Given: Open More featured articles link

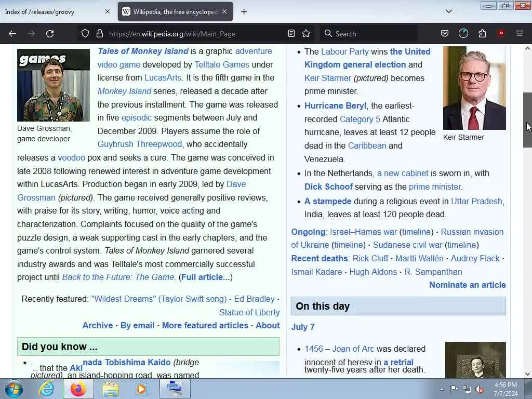Looking at the screenshot, I should [x=205, y=325].
